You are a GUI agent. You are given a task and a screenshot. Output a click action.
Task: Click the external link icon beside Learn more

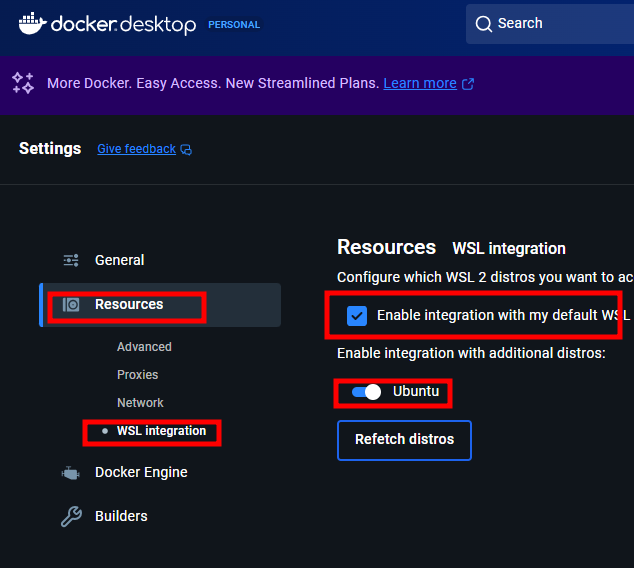click(x=468, y=84)
